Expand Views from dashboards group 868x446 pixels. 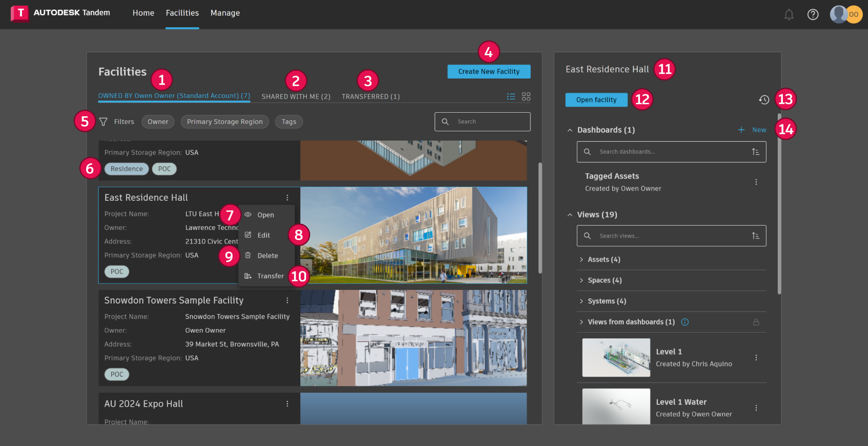pyautogui.click(x=582, y=322)
